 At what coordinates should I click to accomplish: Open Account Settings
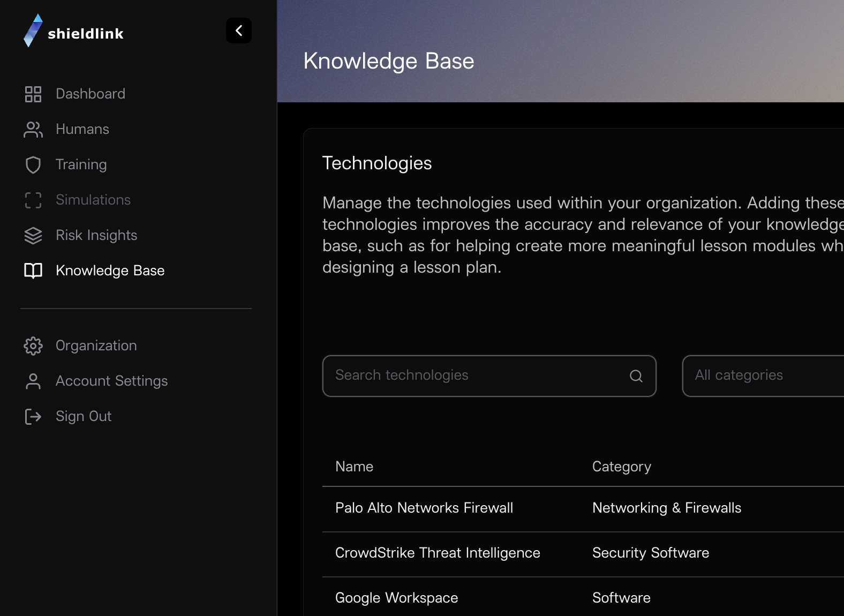(x=112, y=381)
